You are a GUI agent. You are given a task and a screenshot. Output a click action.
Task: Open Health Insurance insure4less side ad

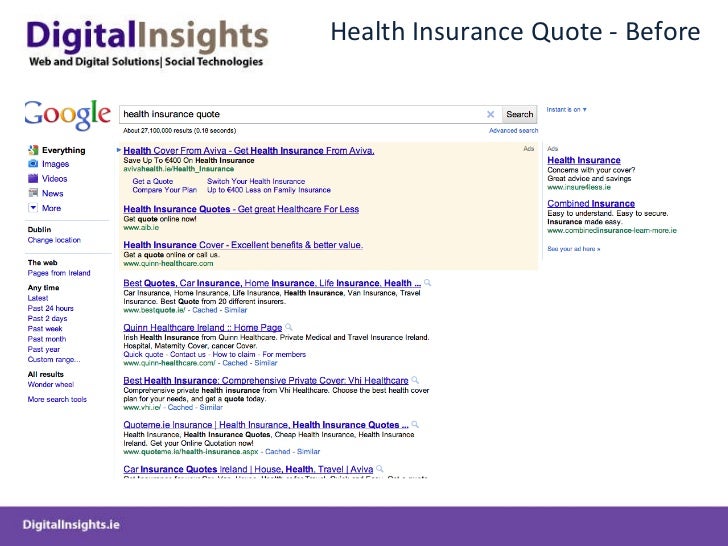coord(584,160)
